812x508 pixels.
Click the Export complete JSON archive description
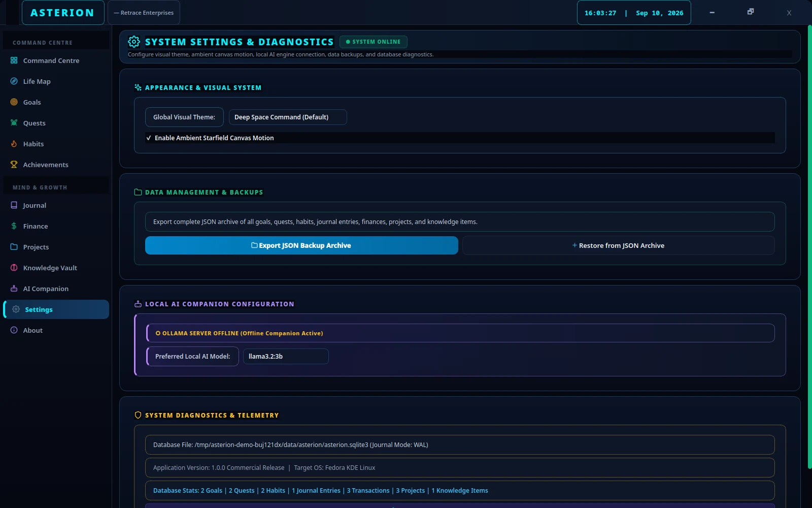[x=460, y=222]
